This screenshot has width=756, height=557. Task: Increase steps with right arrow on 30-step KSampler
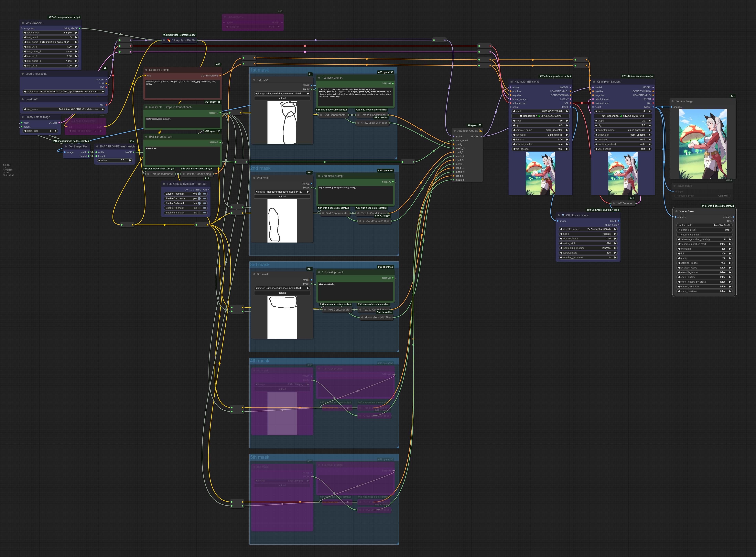pos(567,121)
